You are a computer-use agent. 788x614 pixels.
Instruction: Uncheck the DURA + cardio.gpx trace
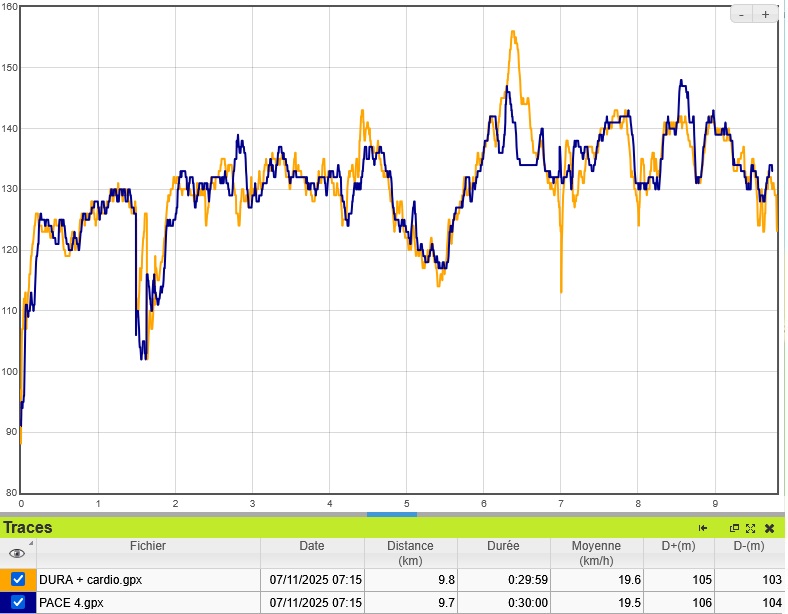click(18, 579)
